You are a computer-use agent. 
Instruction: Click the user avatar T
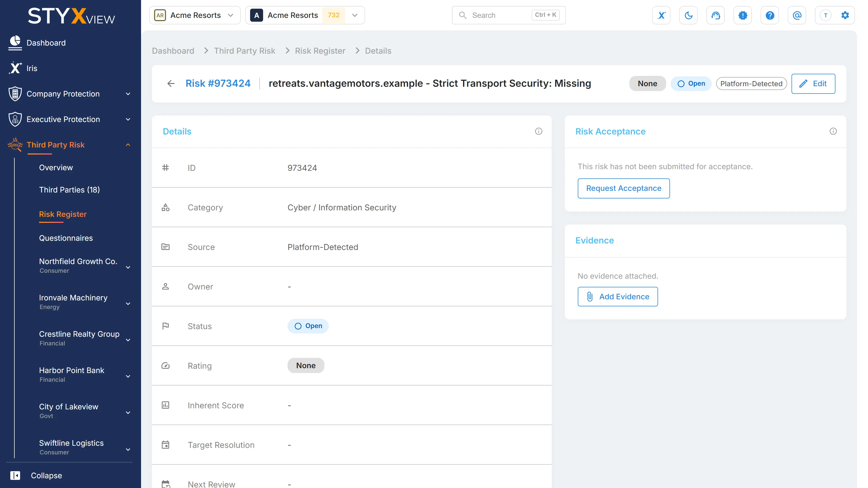pos(825,15)
